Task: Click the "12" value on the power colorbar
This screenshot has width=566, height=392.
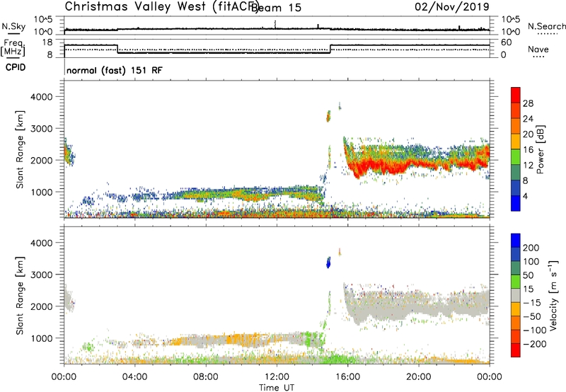Action: [x=528, y=166]
